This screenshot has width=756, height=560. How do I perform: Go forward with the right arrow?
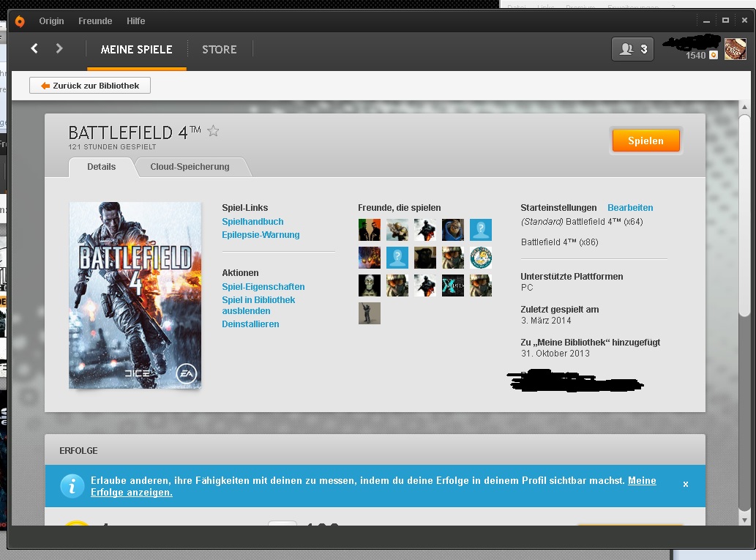coord(59,48)
